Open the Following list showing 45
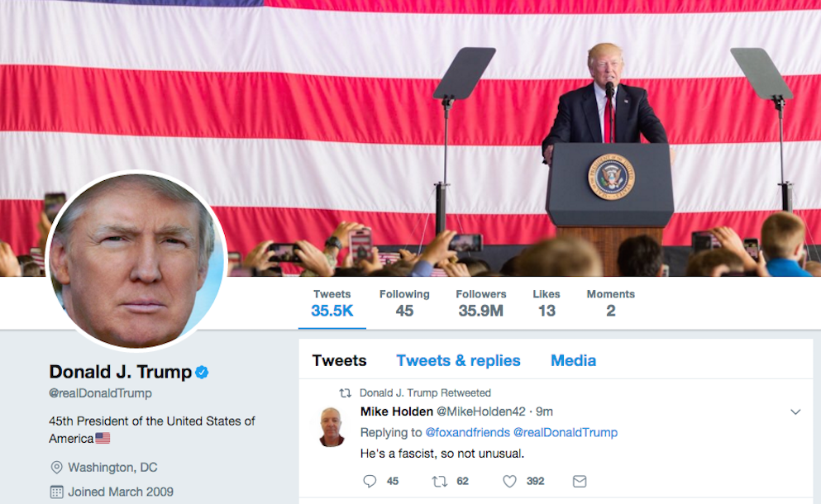821x504 pixels. 404,303
